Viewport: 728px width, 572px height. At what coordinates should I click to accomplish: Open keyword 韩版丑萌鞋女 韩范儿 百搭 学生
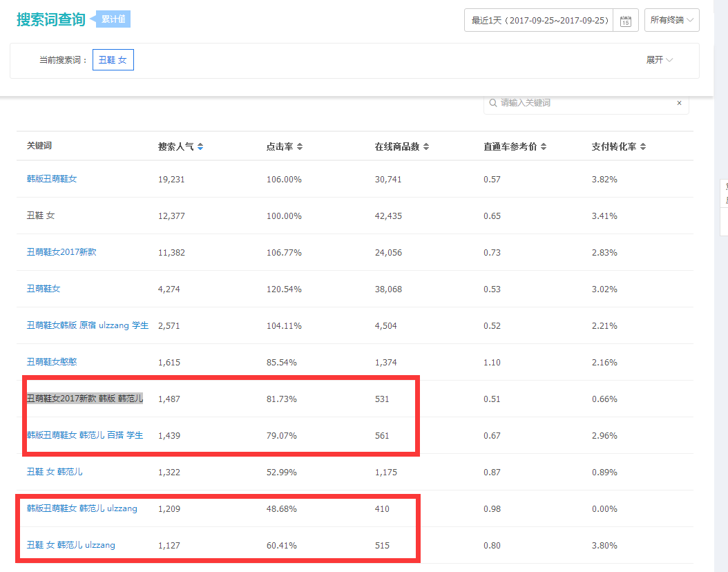coord(85,435)
